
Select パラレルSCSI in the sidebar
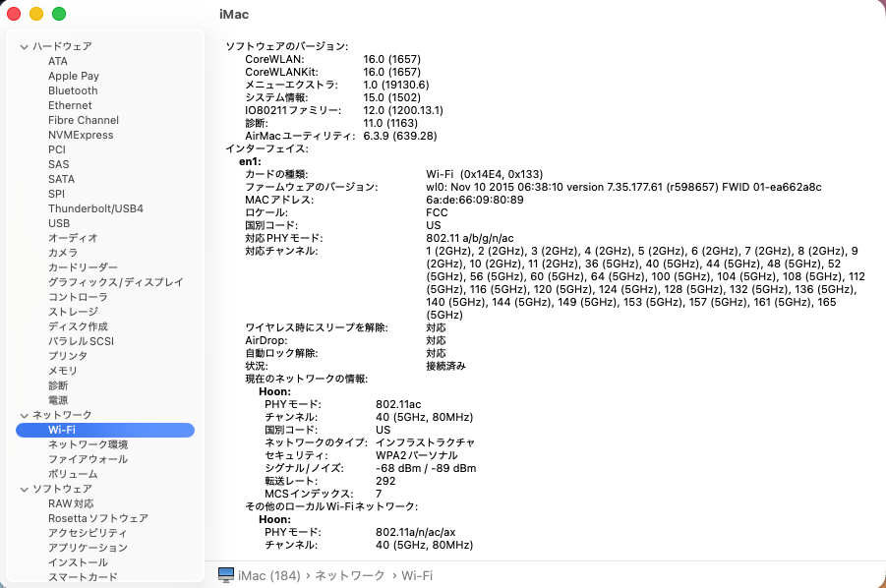coord(81,341)
